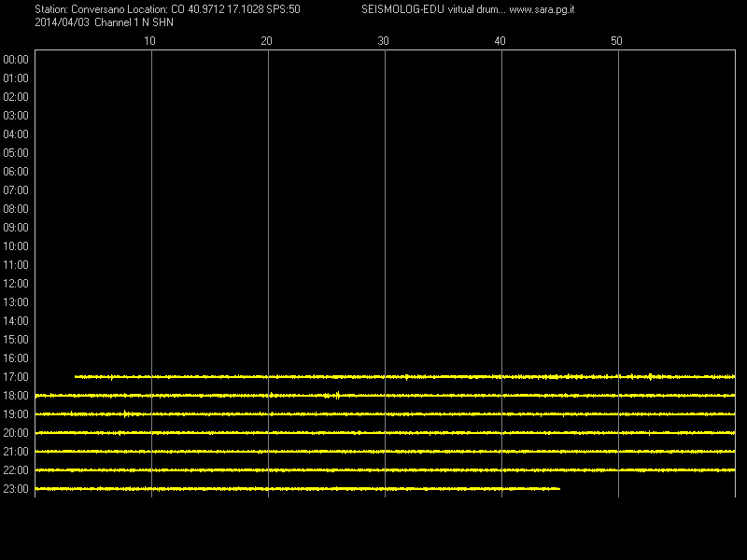Click the 22:00 seismic trace line
Image resolution: width=747 pixels, height=560 pixels.
[x=385, y=470]
